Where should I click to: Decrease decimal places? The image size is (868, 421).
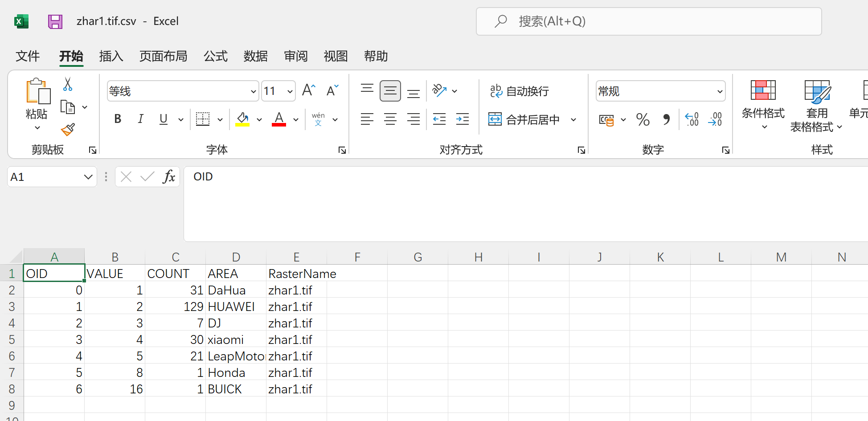click(715, 119)
